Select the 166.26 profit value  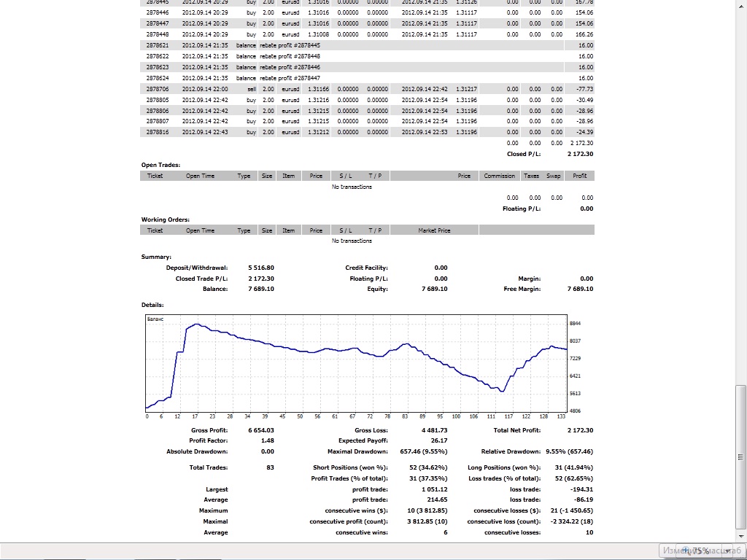(584, 34)
